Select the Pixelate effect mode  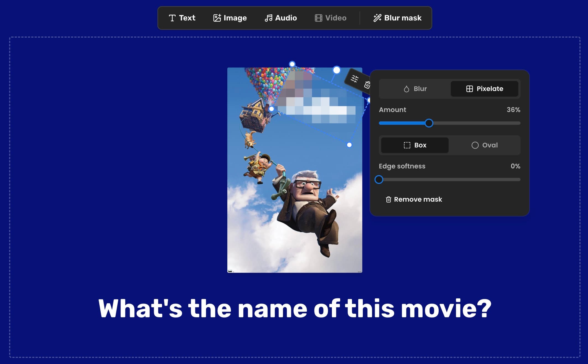485,89
